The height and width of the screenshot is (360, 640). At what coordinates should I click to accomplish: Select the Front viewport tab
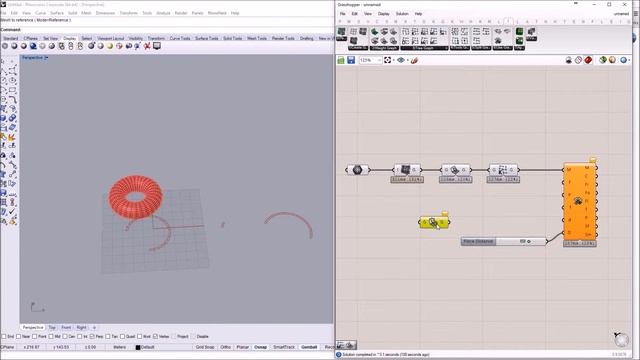click(66, 328)
